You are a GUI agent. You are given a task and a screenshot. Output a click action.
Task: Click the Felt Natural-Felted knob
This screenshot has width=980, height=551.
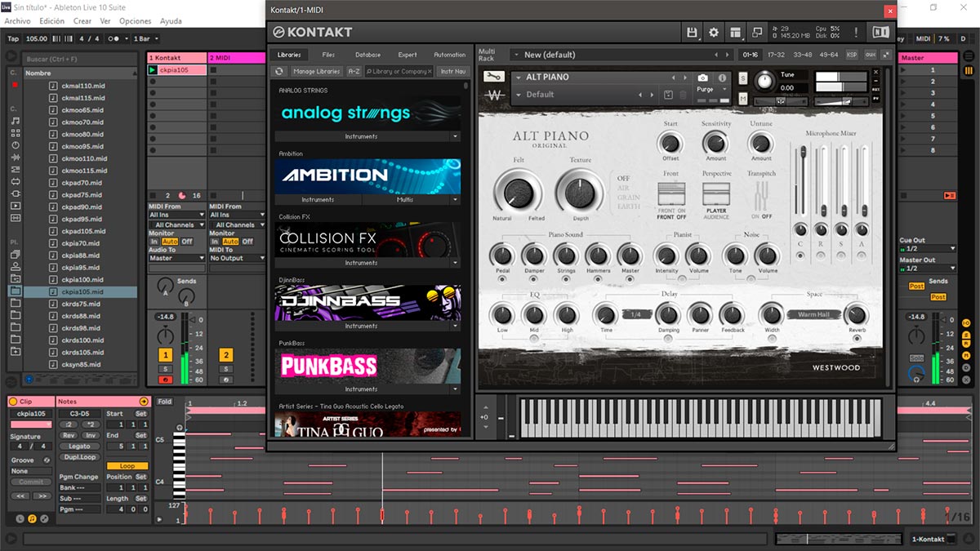518,193
